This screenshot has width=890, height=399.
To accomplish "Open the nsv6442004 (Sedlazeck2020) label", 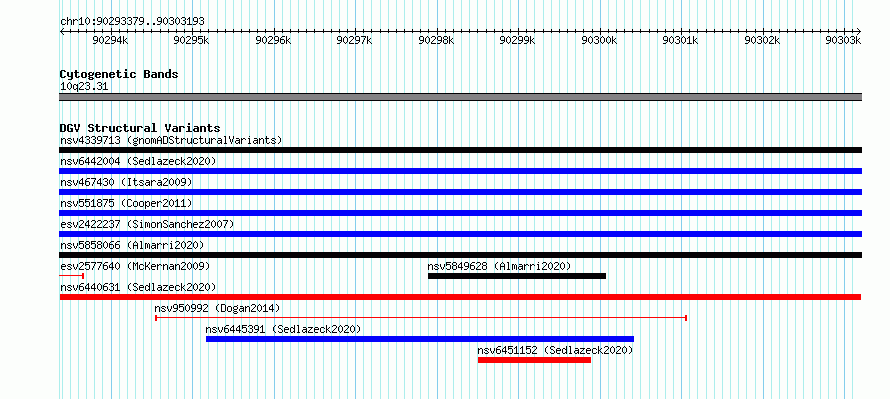I will tap(138, 161).
